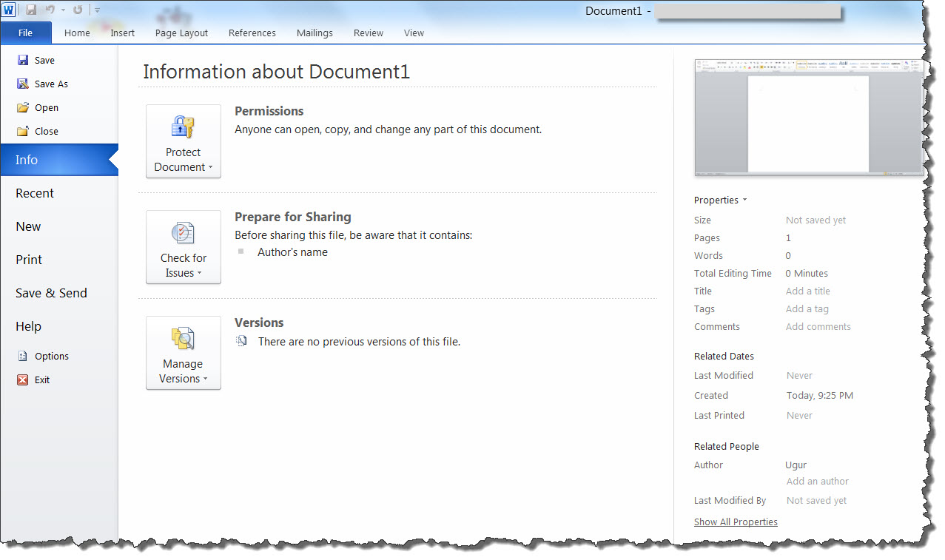The height and width of the screenshot is (560, 945).
Task: Switch to the File tab
Action: [26, 33]
